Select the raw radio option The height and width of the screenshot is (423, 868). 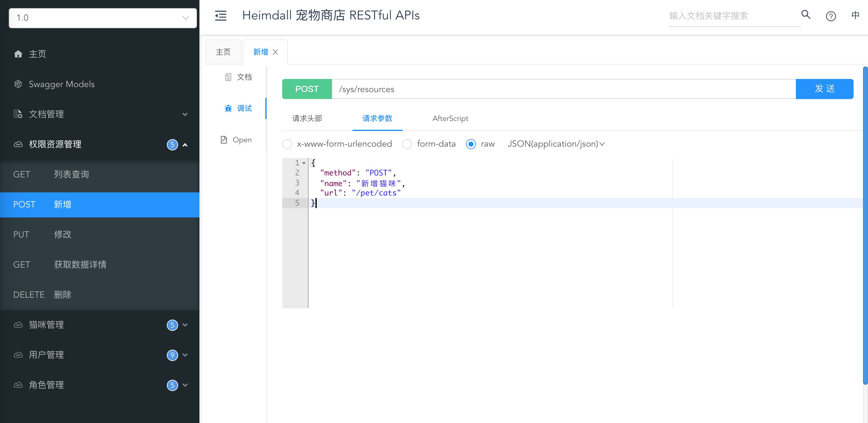click(x=471, y=144)
